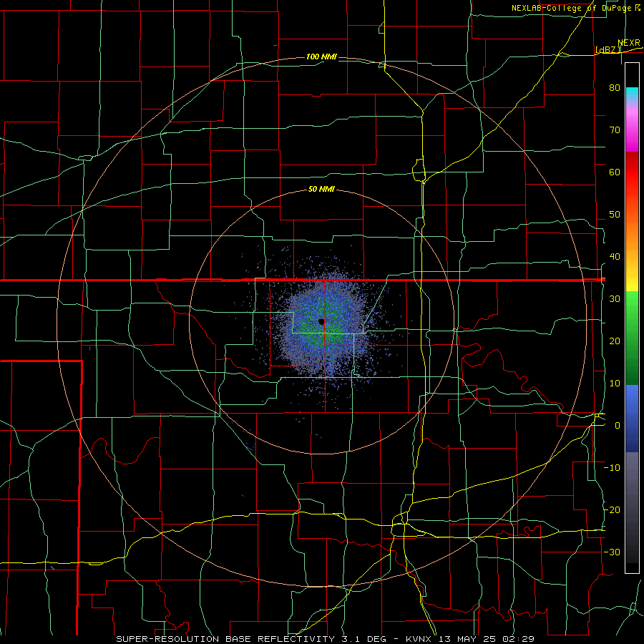644x644 pixels.
Task: Click the "NEXR" label above color scale
Action: [x=629, y=43]
